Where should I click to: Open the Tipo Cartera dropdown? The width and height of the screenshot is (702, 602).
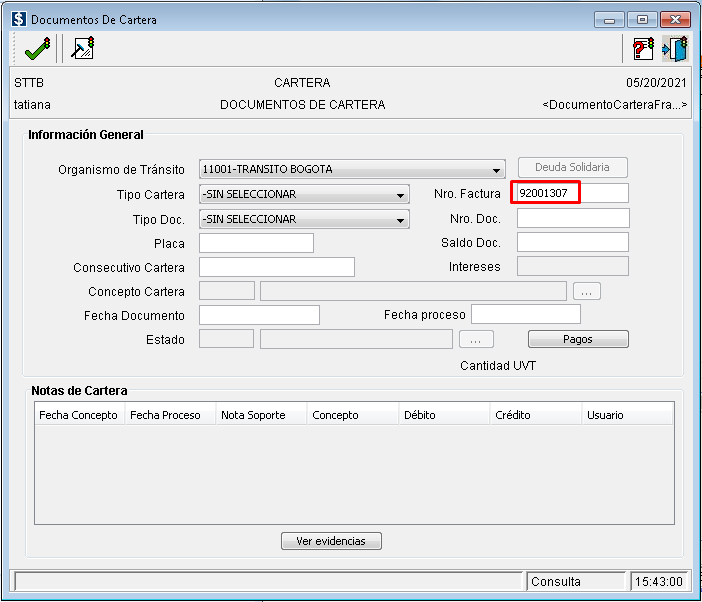pos(401,195)
